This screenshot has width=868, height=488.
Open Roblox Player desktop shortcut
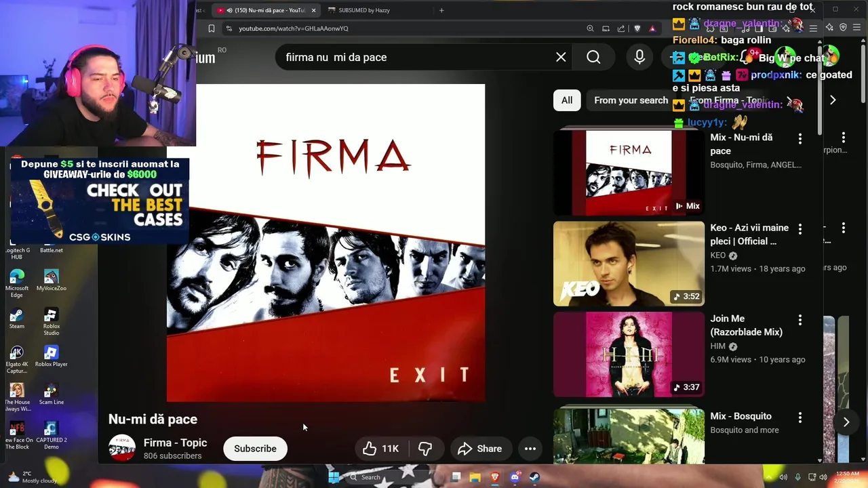51,357
